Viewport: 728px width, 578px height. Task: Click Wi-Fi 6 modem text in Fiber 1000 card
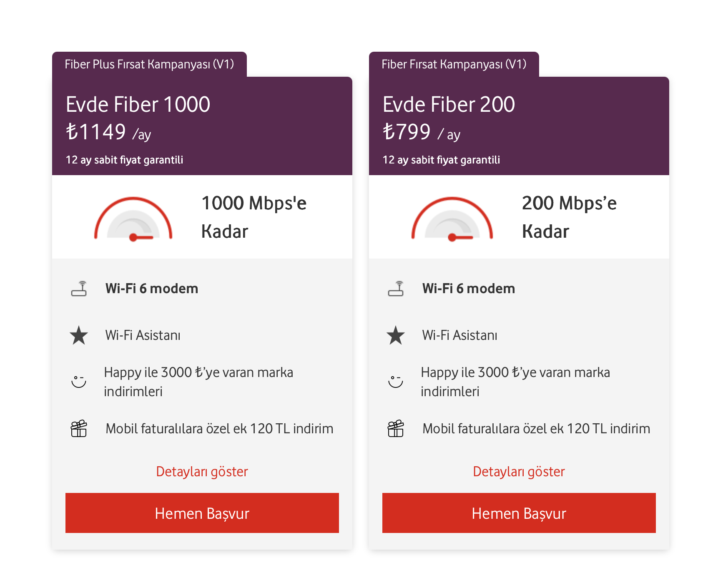(152, 289)
